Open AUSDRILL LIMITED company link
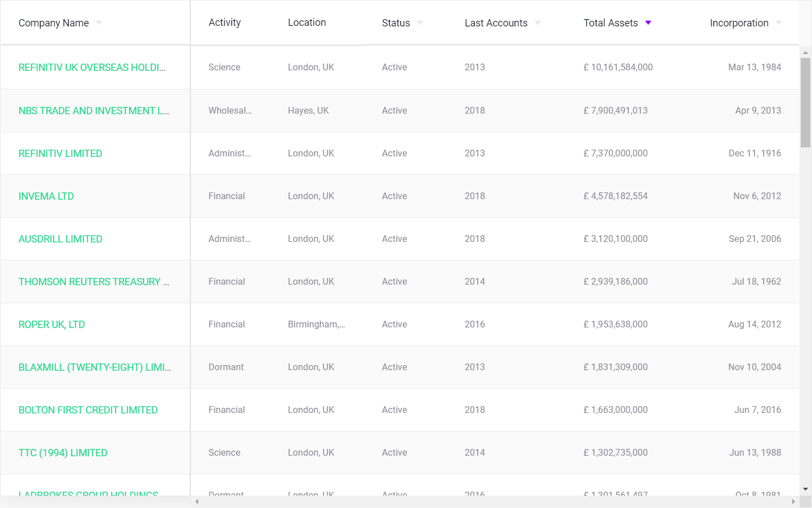The height and width of the screenshot is (508, 812). [x=60, y=239]
